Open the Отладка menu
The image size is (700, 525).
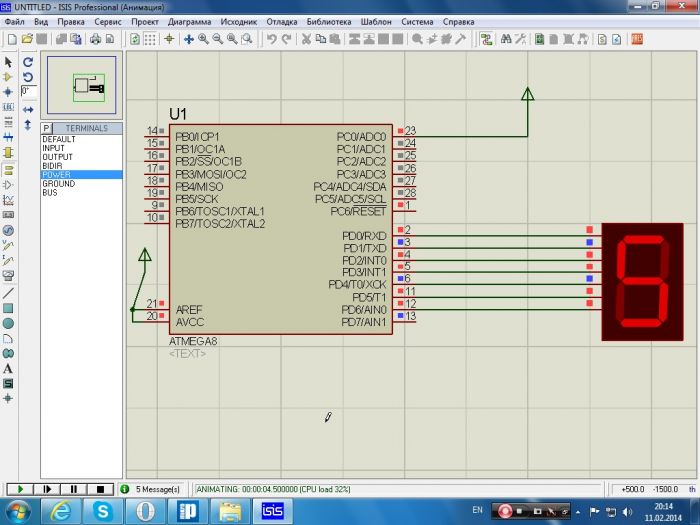[x=282, y=21]
